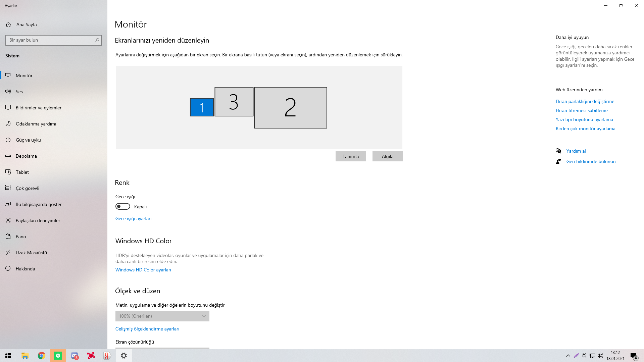The image size is (644, 362).
Task: Click the Meet Now camera tray icon
Action: (584, 356)
